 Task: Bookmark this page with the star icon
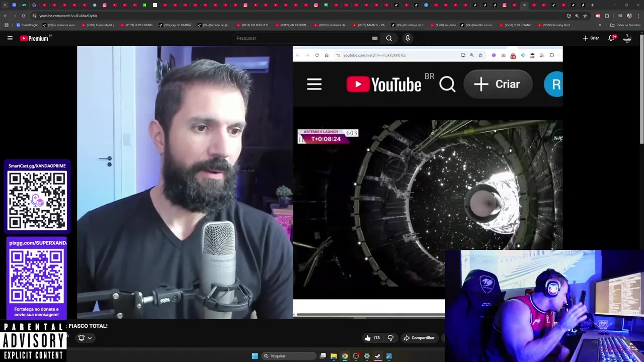(585, 16)
